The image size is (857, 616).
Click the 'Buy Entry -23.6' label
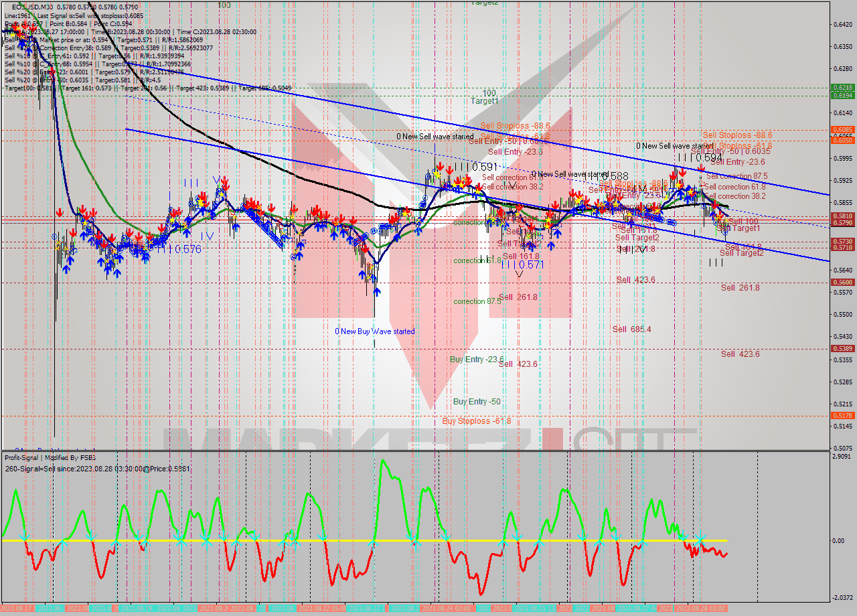477,360
